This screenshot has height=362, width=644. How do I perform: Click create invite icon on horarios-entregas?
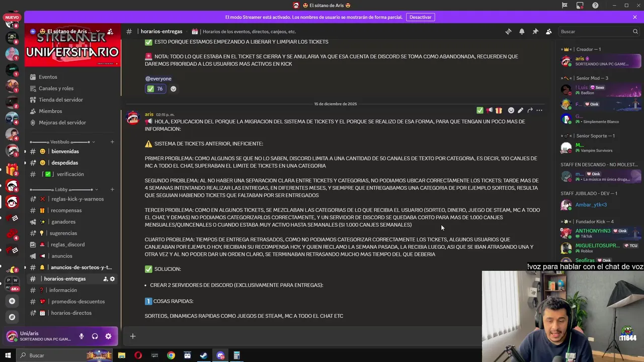pos(106,279)
